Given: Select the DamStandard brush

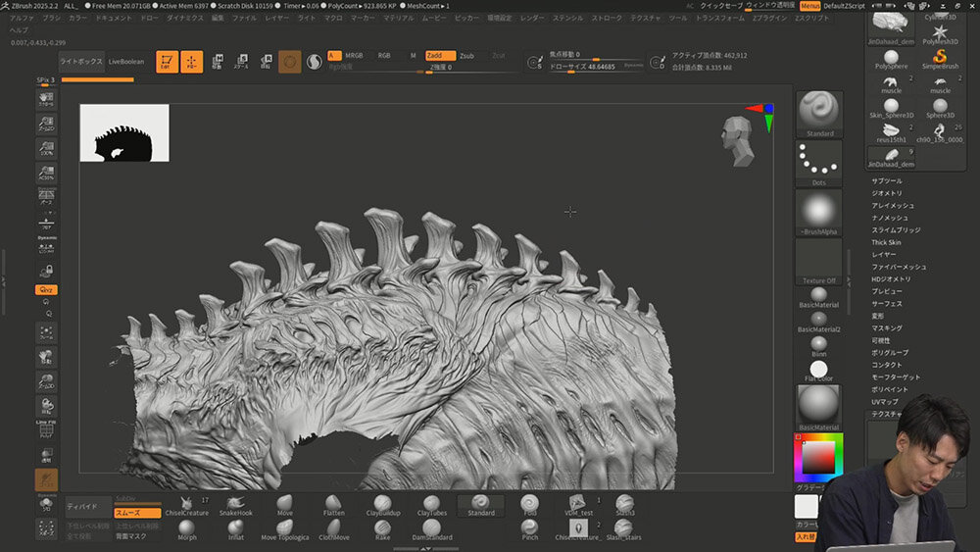Looking at the screenshot, I should click(431, 530).
